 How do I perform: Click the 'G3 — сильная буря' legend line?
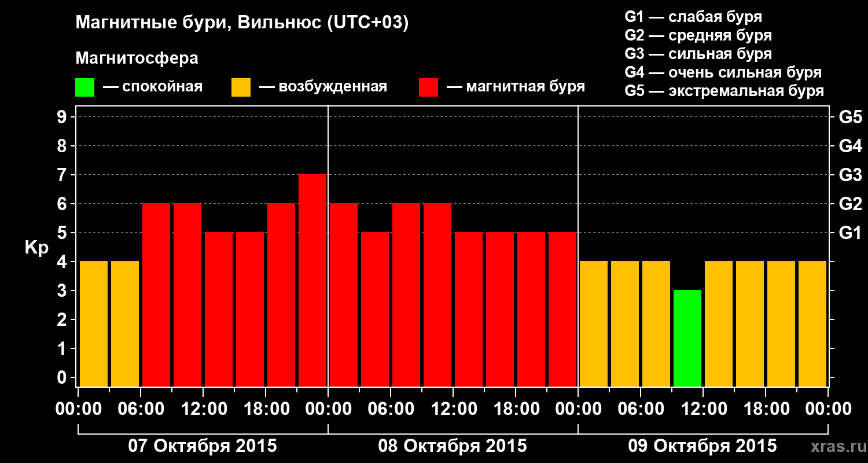tap(698, 54)
